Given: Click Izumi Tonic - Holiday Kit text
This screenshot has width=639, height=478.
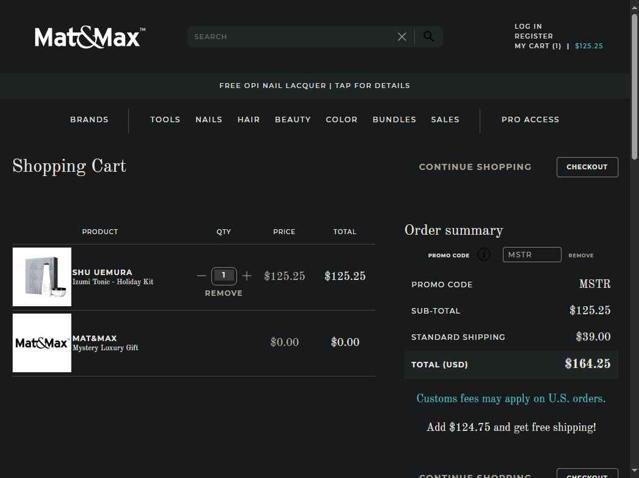Looking at the screenshot, I should tap(113, 282).
